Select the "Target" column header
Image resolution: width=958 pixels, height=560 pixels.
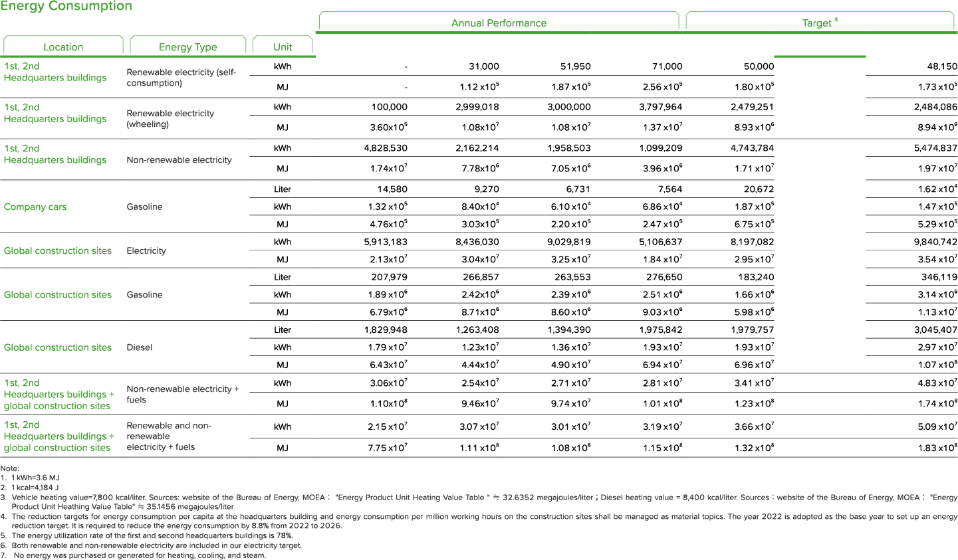click(820, 23)
